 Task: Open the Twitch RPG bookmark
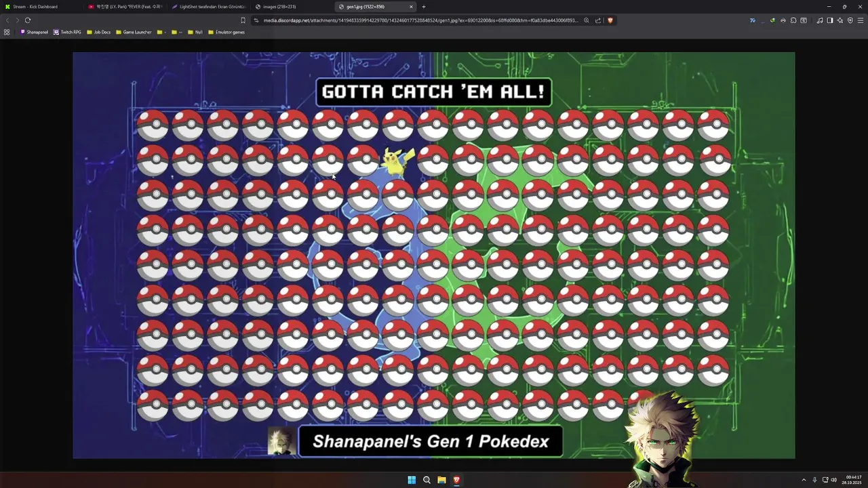click(67, 32)
